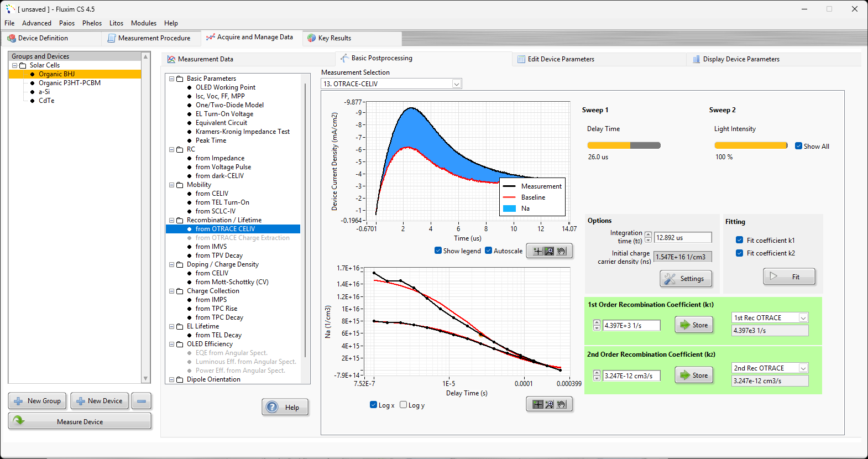The height and width of the screenshot is (459, 868).
Task: Click the Fluxim app icon in title bar
Action: point(10,9)
